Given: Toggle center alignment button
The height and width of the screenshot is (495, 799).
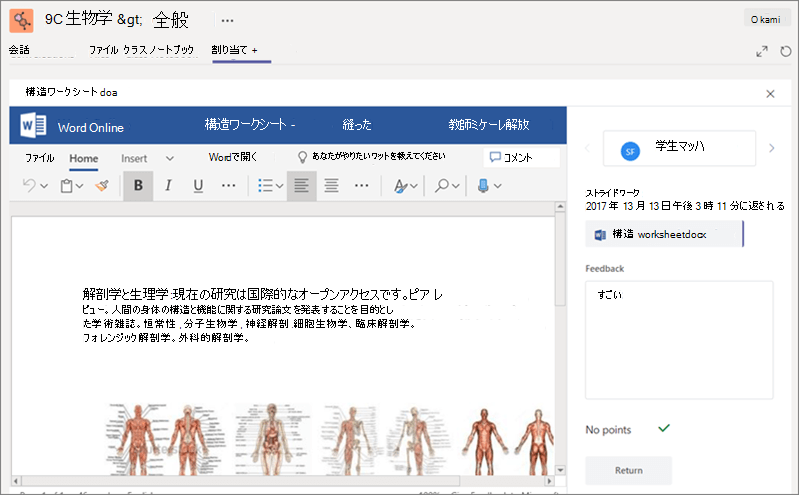Looking at the screenshot, I should tap(332, 186).
